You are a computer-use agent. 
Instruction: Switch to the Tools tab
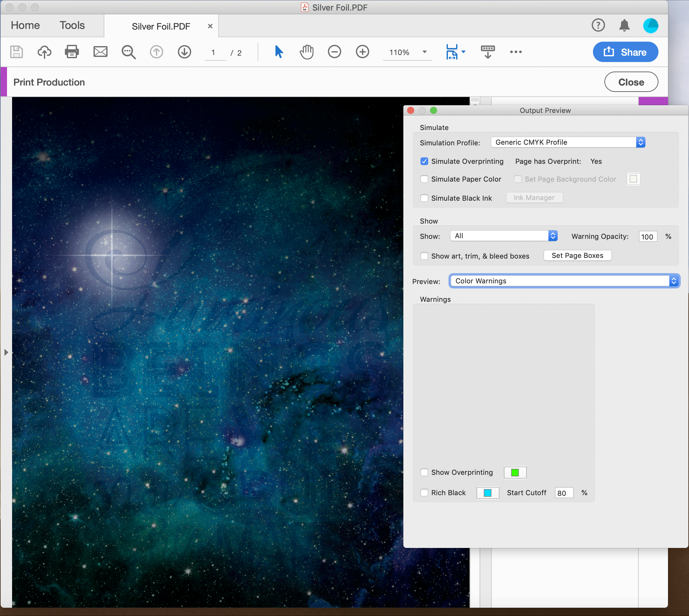pos(72,25)
